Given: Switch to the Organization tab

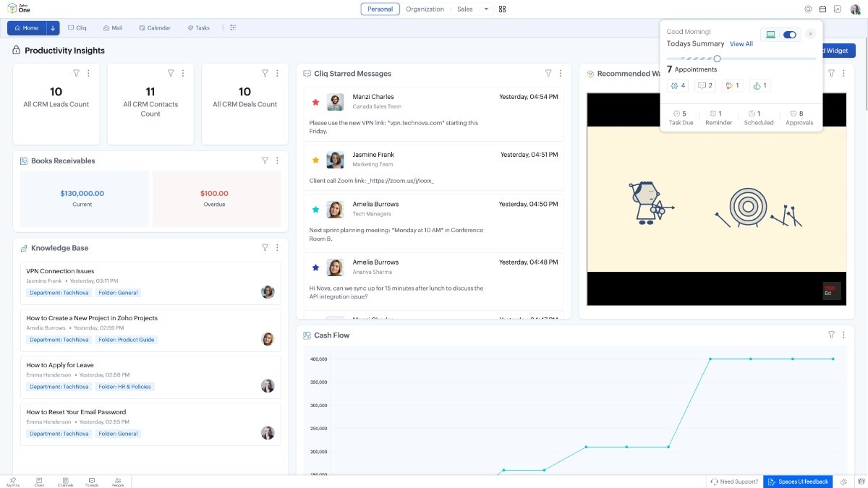Looking at the screenshot, I should click(x=425, y=9).
